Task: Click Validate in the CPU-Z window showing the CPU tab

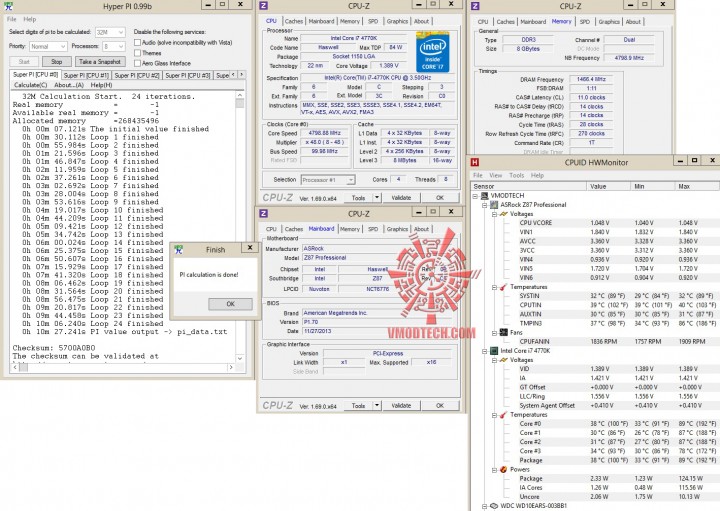Action: 401,198
